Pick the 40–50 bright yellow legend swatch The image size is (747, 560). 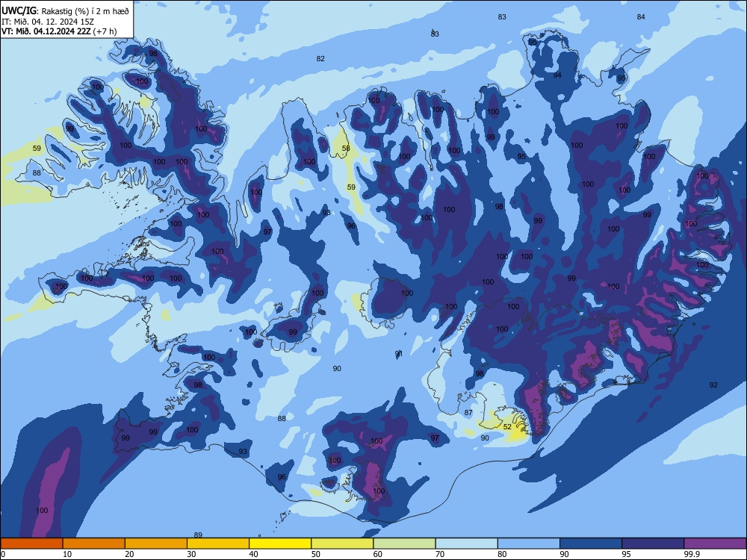coord(280,544)
